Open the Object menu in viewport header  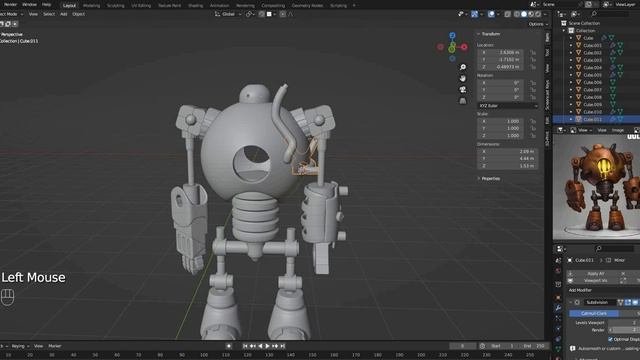[x=78, y=14]
